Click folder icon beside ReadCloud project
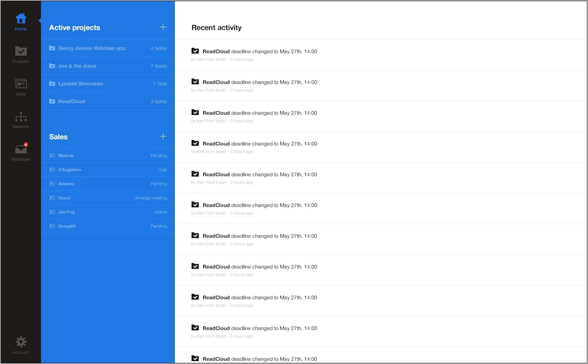This screenshot has height=364, width=588. pos(52,101)
